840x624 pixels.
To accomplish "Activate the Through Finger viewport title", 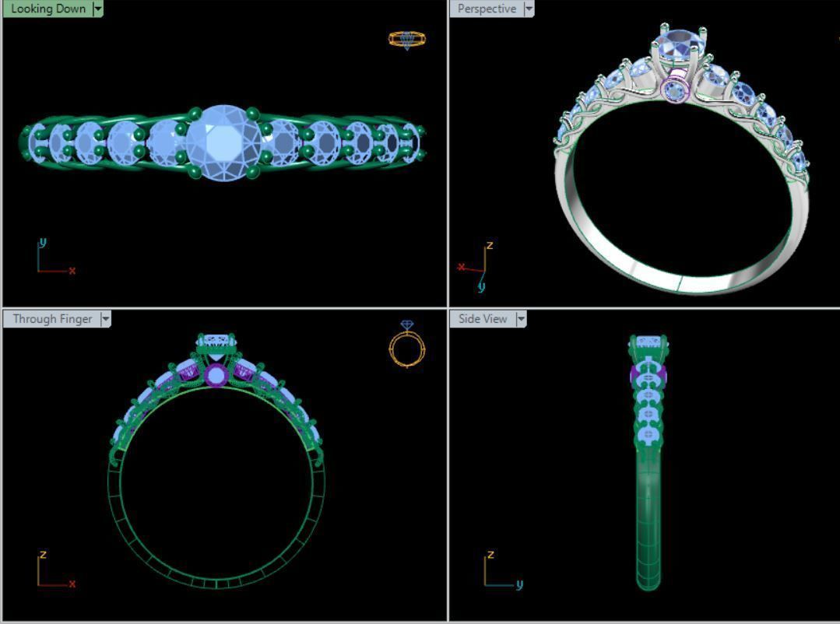I will point(52,319).
